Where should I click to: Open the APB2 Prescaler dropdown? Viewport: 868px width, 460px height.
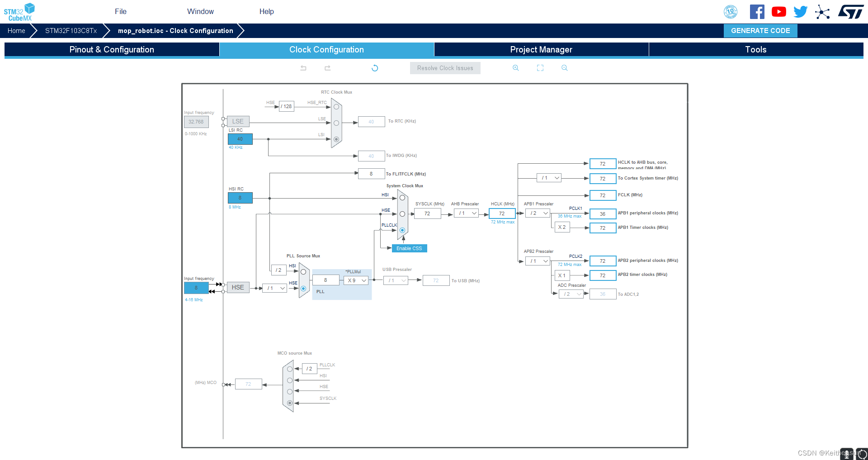[x=538, y=261]
